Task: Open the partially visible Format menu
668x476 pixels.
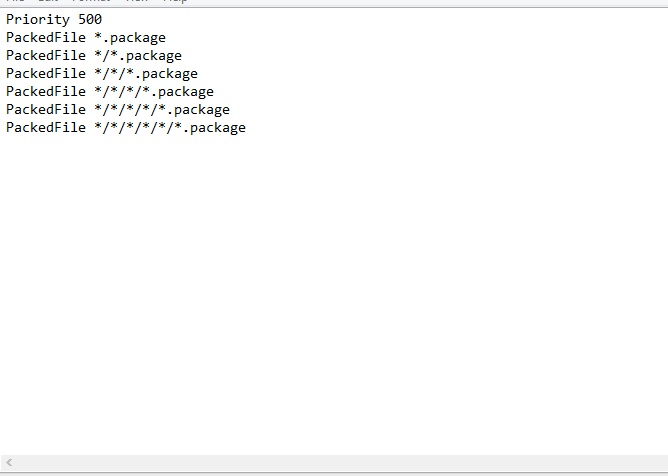Action: [x=91, y=1]
